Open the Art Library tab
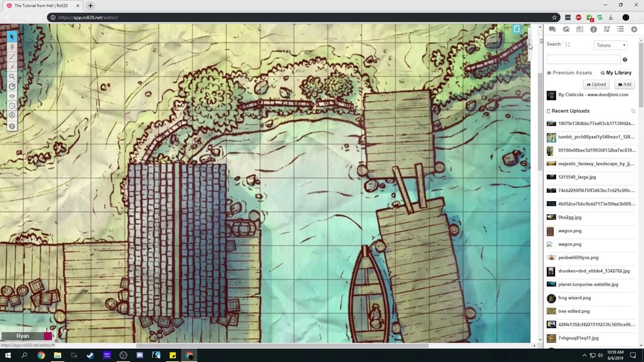Viewport: 644px width, 362px height. [566, 30]
